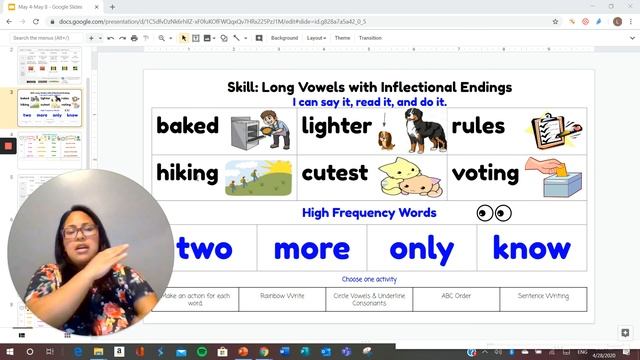Select the word "lighter" on the slide
This screenshot has height=360, width=640.
[x=336, y=126]
